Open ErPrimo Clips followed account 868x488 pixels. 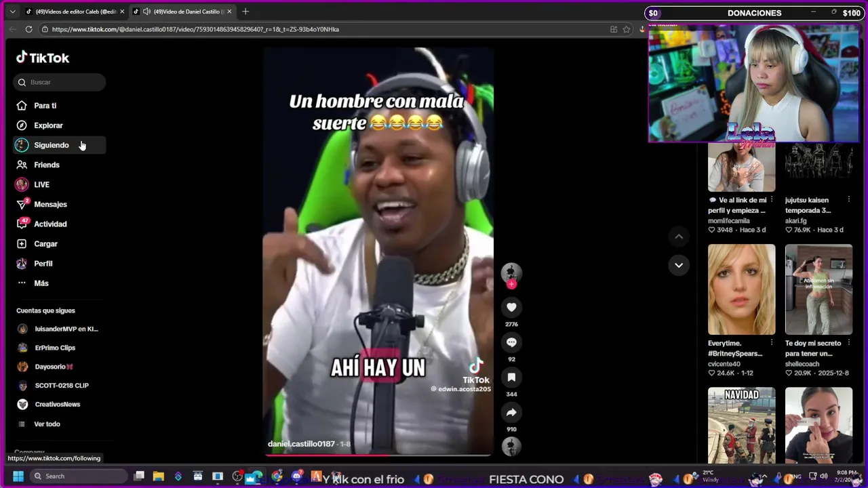(x=60, y=348)
